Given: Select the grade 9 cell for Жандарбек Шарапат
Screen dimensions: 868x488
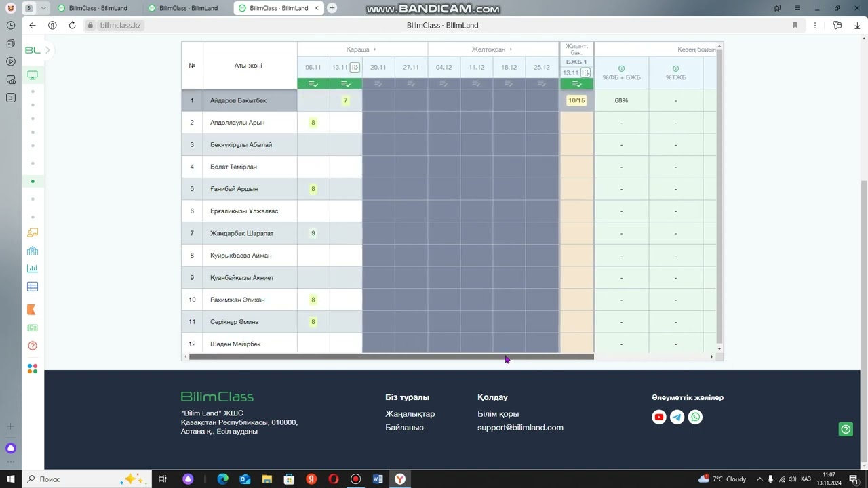Looking at the screenshot, I should pyautogui.click(x=313, y=233).
